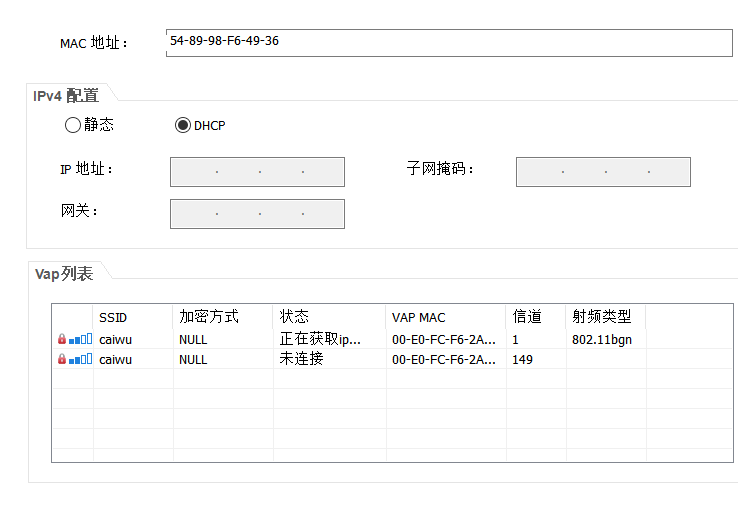Image resolution: width=738 pixels, height=528 pixels.
Task: Click the signal strength icon in the channel 1 row
Action: [x=80, y=339]
